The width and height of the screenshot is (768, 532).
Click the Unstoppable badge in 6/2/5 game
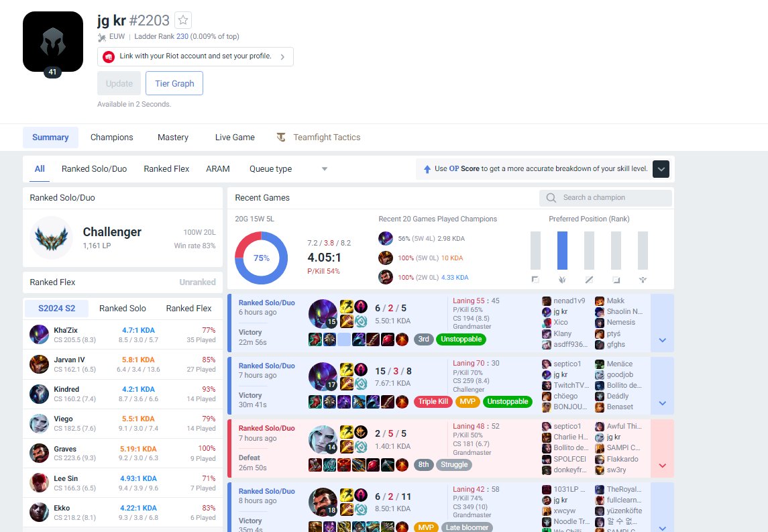(461, 339)
